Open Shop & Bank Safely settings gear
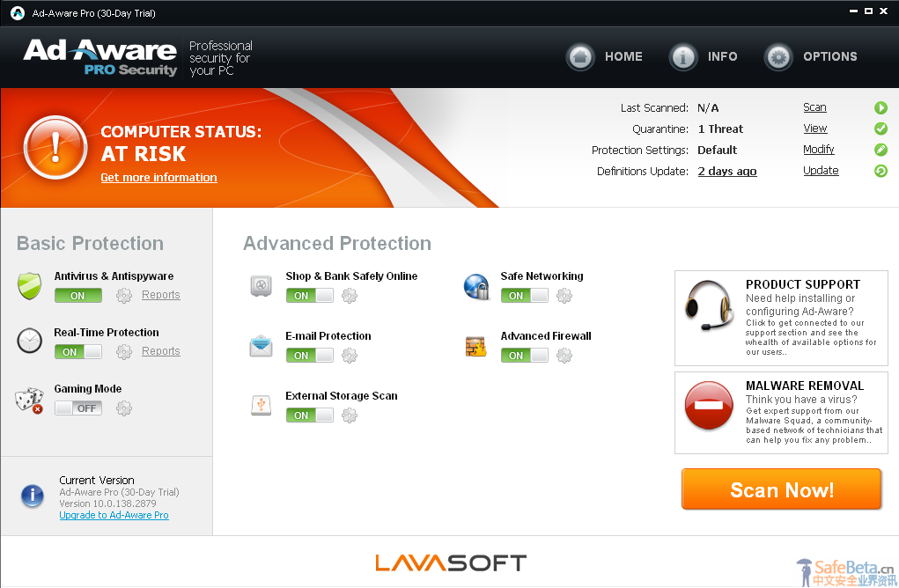Screen dimensions: 899x588 pos(350,296)
